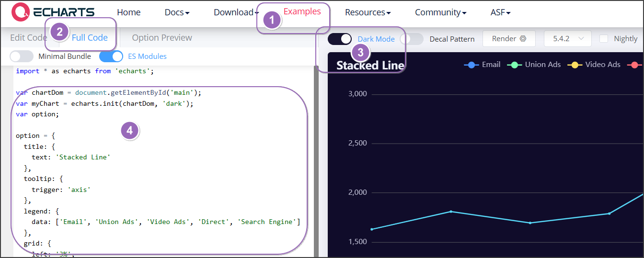Viewport: 644px width, 258px height.
Task: Click the ECharts logo
Action: click(x=53, y=12)
